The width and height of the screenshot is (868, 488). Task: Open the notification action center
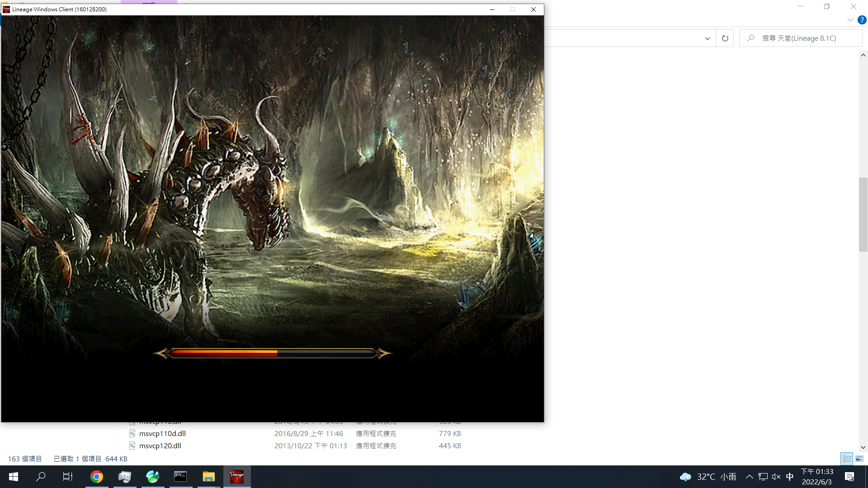point(849,477)
